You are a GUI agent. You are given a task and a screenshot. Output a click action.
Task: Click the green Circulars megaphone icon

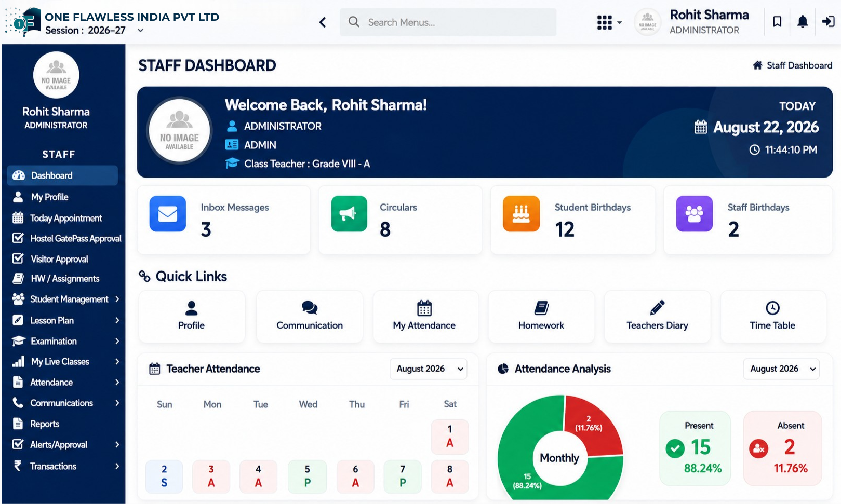(x=349, y=213)
